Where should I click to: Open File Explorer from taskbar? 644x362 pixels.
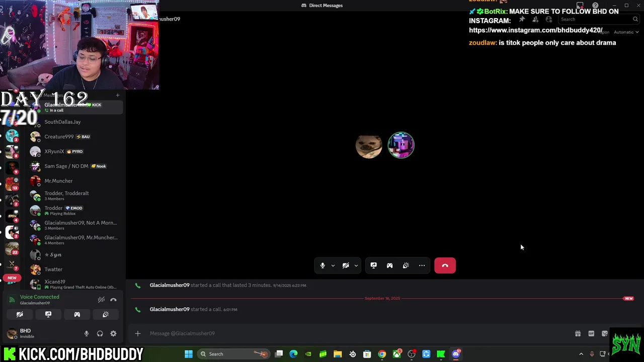pyautogui.click(x=338, y=354)
